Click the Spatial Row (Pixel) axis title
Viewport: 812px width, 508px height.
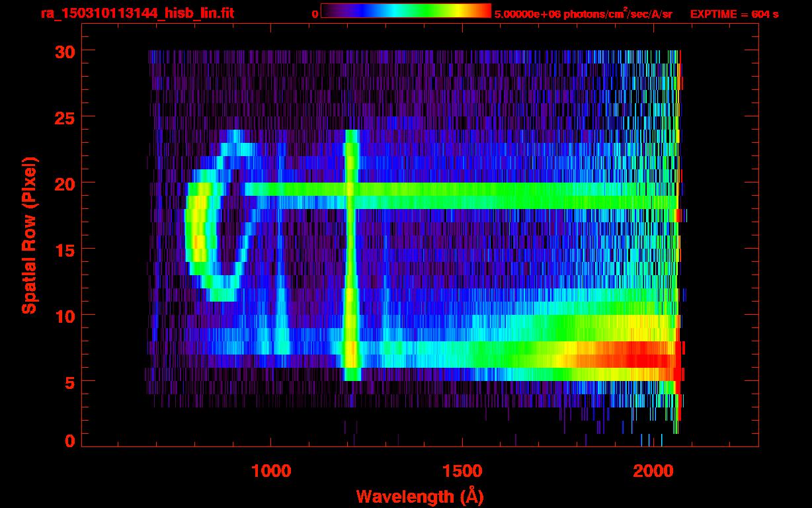pos(29,235)
